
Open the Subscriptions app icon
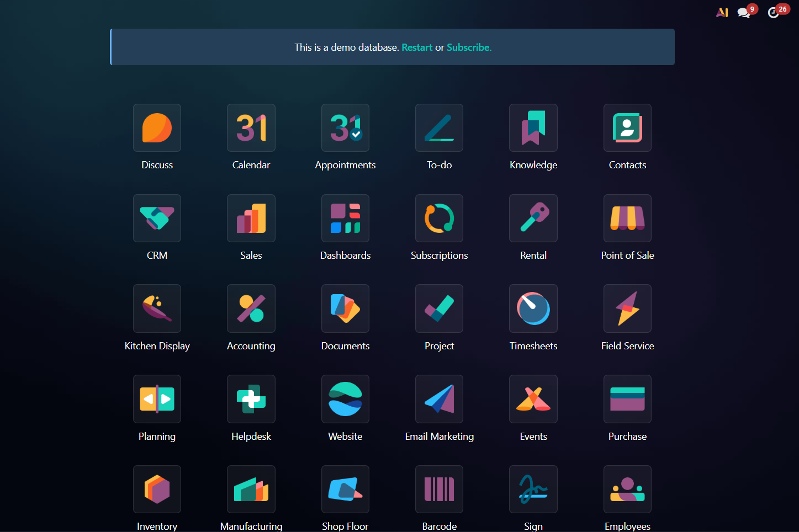click(439, 219)
